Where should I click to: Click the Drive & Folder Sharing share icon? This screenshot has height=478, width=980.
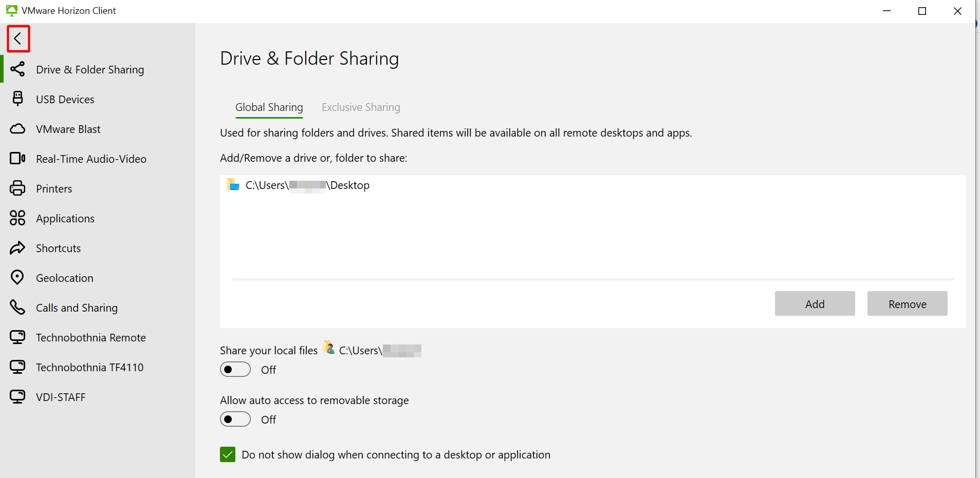[x=17, y=69]
